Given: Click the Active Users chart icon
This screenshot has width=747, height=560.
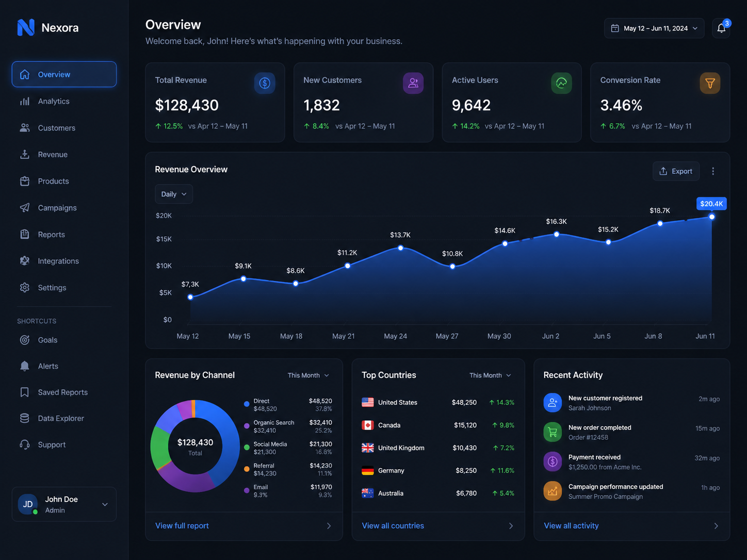Looking at the screenshot, I should point(561,83).
